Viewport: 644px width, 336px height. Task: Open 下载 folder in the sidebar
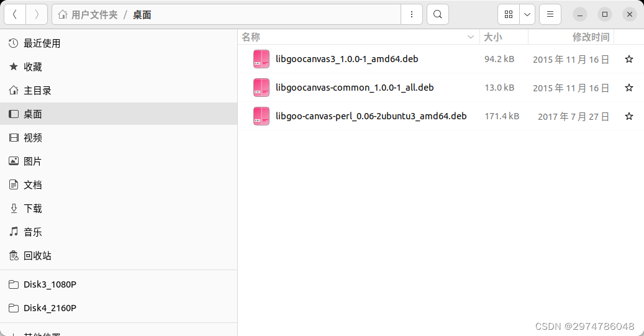tap(119, 208)
